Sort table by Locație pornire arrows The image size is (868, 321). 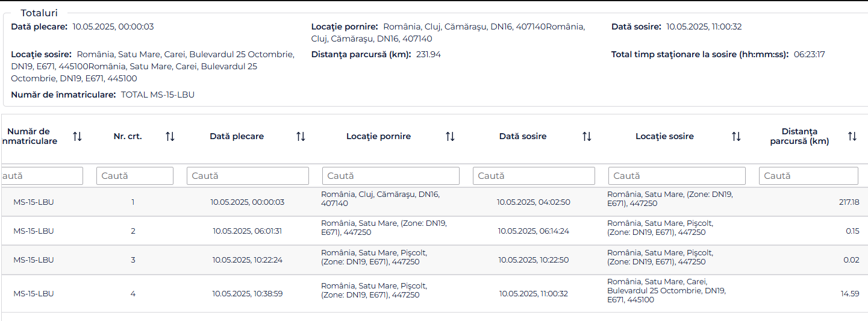pyautogui.click(x=450, y=137)
